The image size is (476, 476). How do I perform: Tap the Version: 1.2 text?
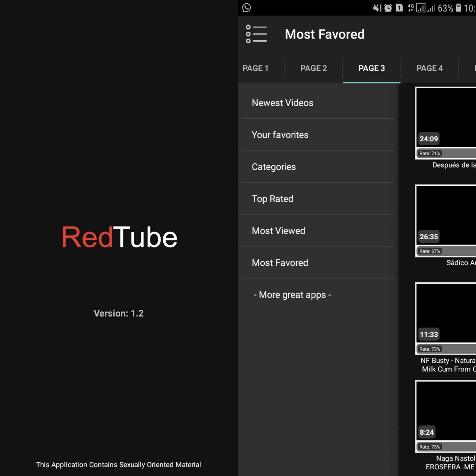119,313
